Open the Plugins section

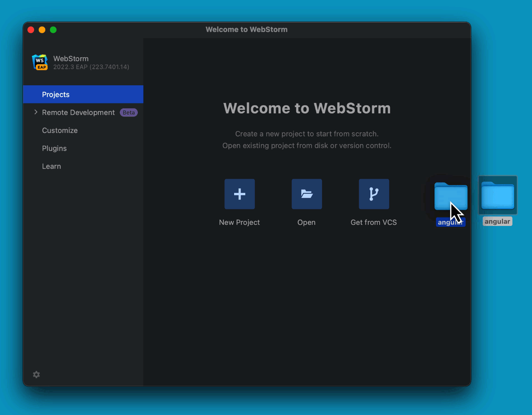(x=54, y=148)
